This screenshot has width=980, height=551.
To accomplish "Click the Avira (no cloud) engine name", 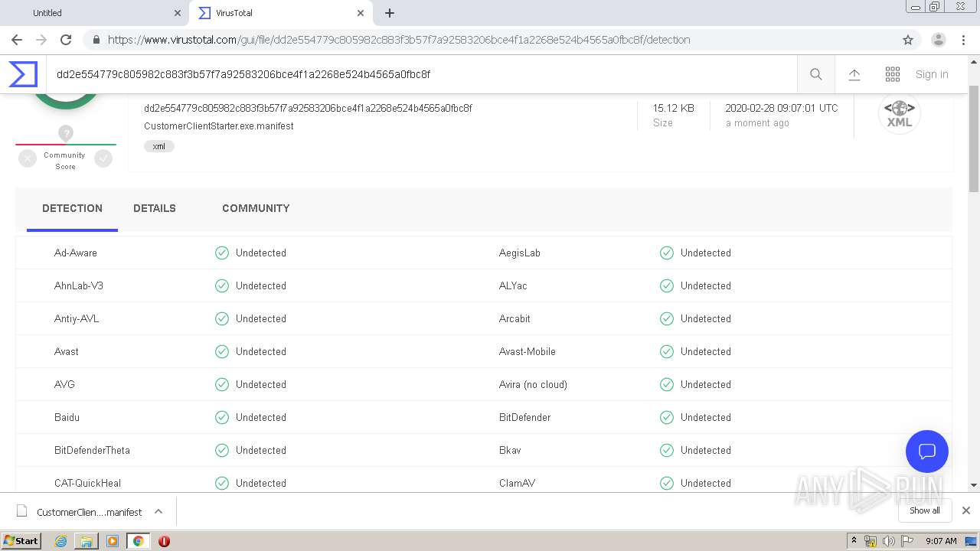I will [x=533, y=384].
